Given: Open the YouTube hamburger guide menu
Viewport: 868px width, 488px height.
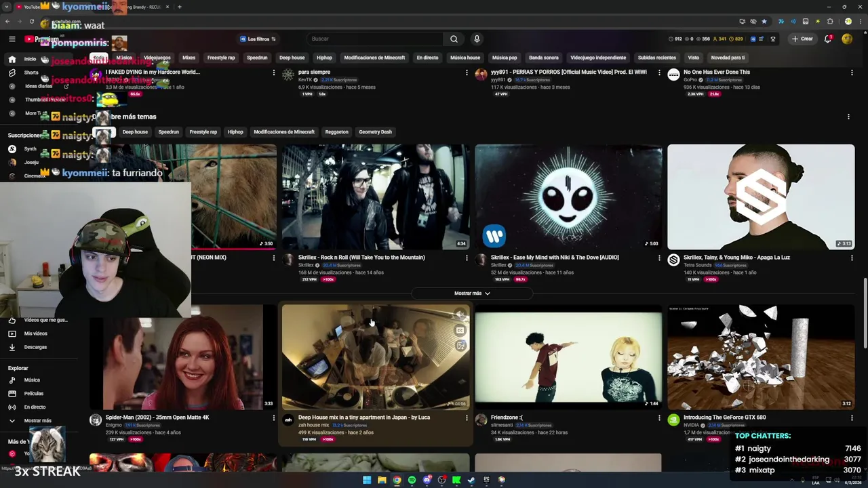Looking at the screenshot, I should [12, 39].
